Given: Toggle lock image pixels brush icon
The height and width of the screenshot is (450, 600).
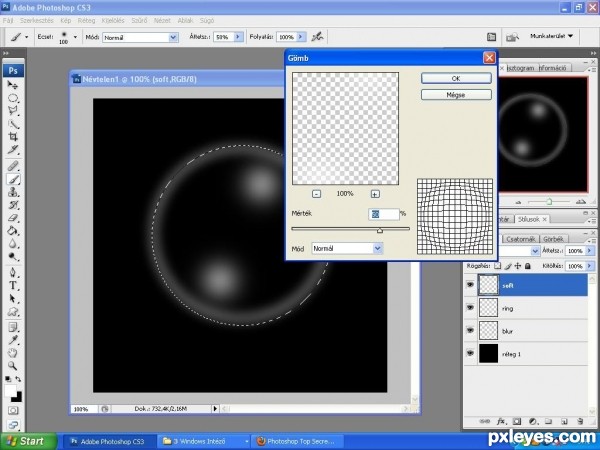Looking at the screenshot, I should click(508, 266).
